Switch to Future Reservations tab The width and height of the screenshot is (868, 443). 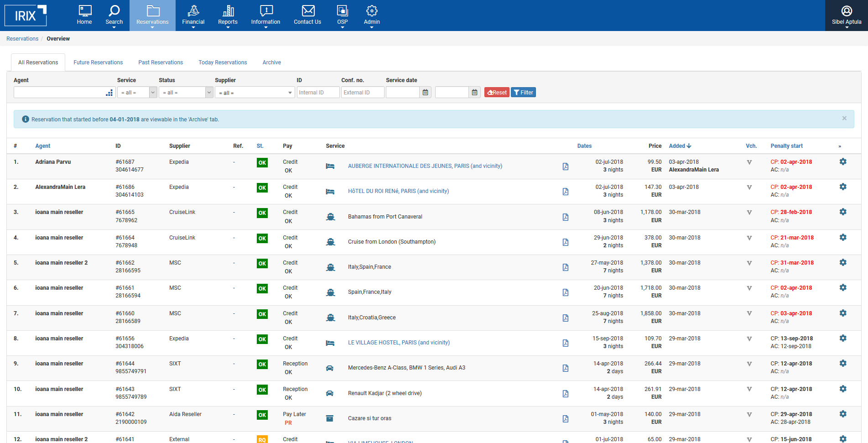click(98, 63)
